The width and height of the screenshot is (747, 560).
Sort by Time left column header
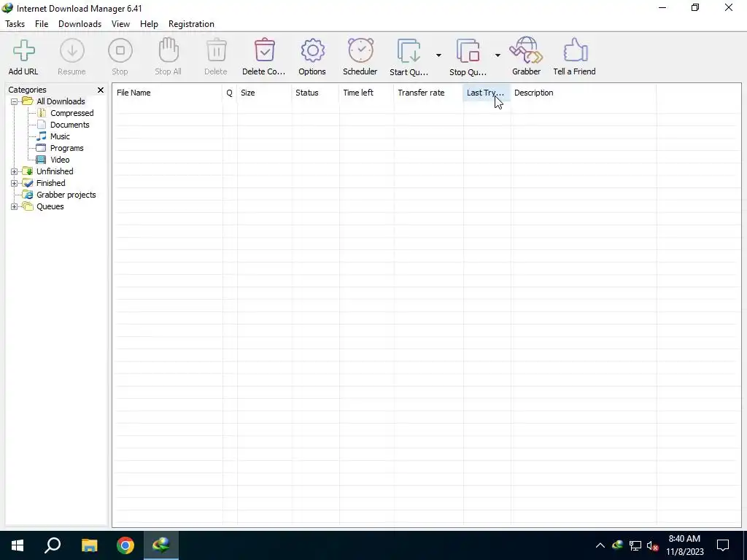[x=367, y=93]
